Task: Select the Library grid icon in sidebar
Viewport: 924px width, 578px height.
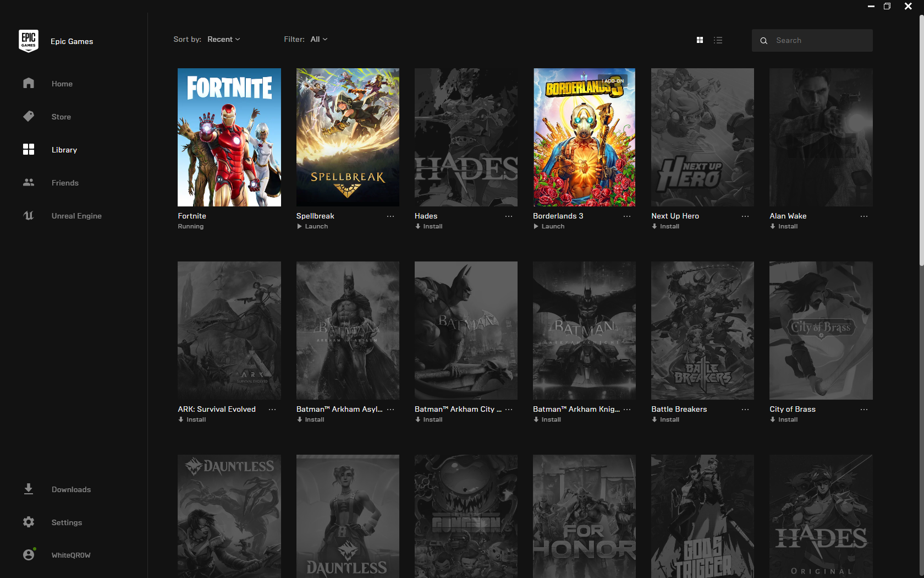Action: (29, 149)
